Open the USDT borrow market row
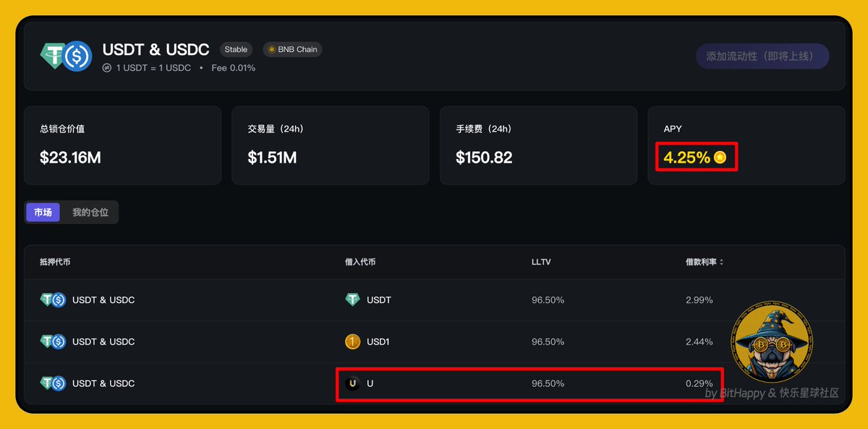Viewport: 868px width, 429px height. coord(434,300)
